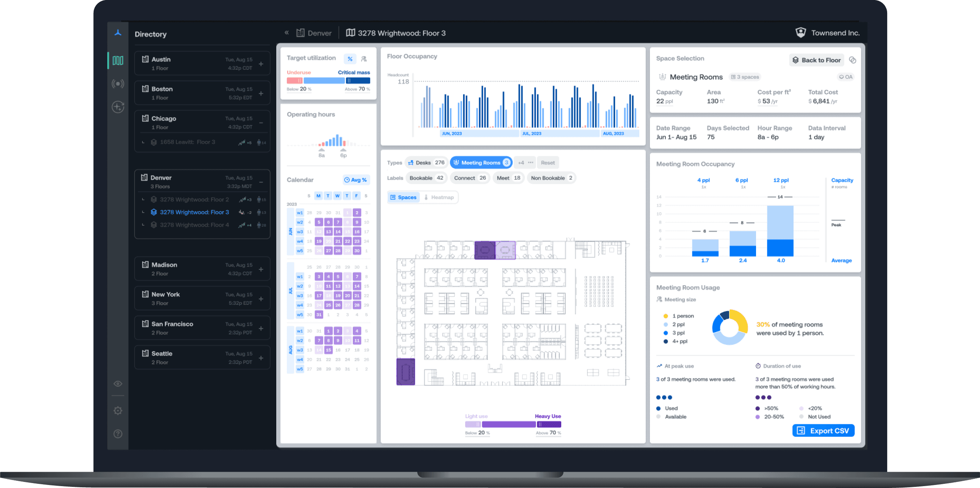Screen dimensions: 980x488
Task: Switch floor plan to Heatmap view
Action: [439, 197]
